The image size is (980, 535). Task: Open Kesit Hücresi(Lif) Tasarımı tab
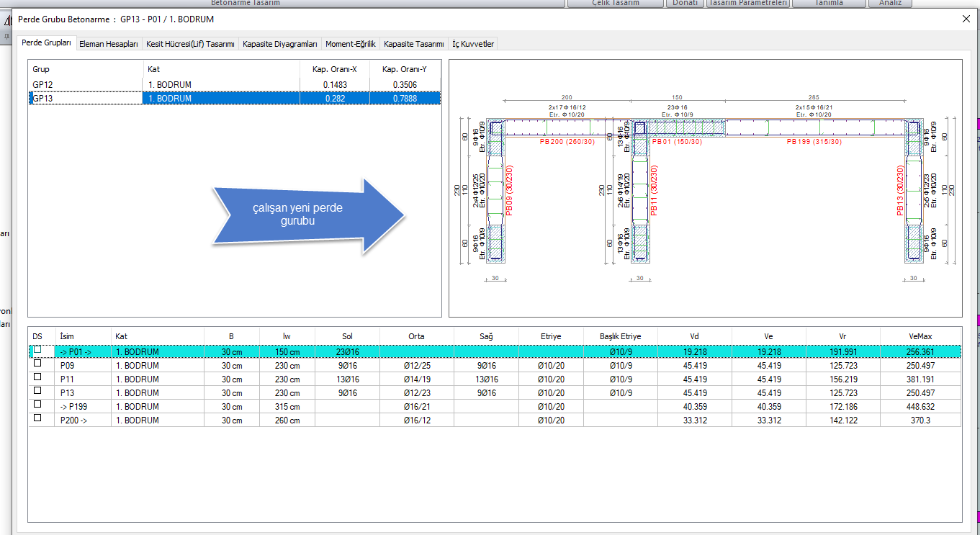[x=190, y=44]
